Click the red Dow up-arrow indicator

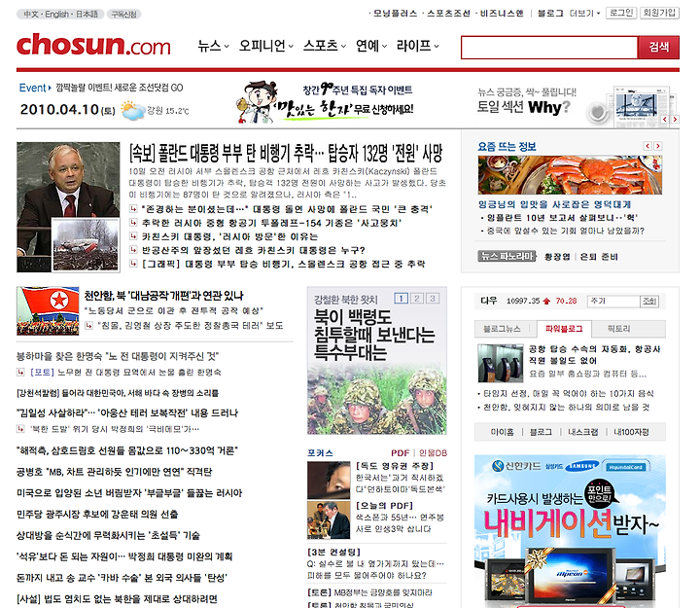546,302
